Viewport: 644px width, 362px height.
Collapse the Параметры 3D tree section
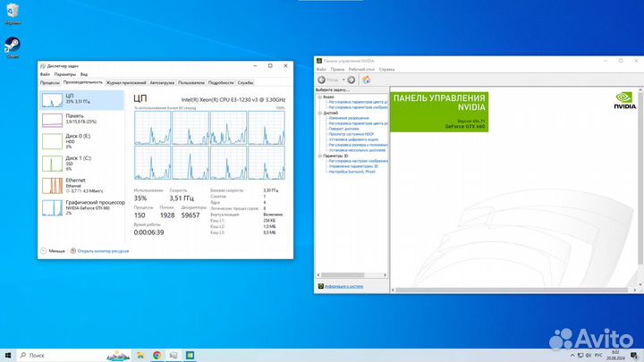pyautogui.click(x=319, y=156)
